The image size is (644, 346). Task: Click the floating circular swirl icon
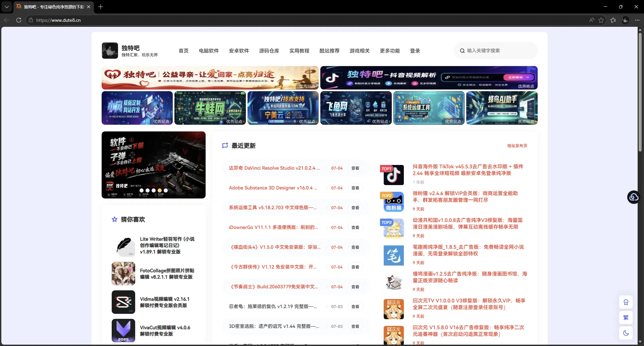[634, 197]
